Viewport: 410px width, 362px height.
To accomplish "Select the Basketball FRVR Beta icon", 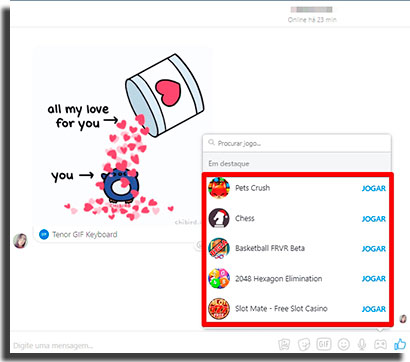I will click(x=219, y=248).
